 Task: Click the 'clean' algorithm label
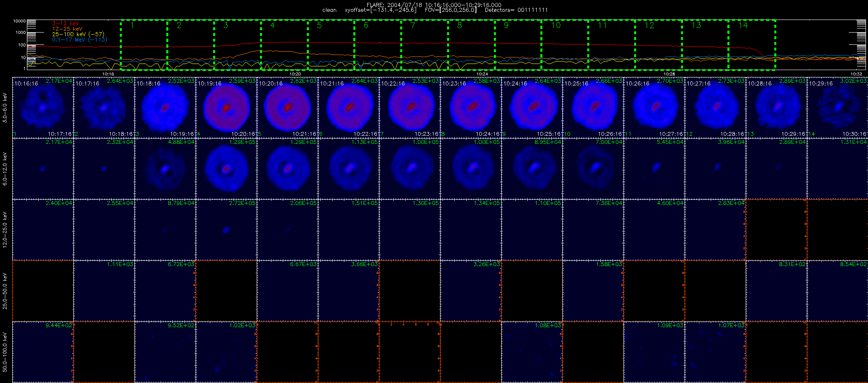329,10
